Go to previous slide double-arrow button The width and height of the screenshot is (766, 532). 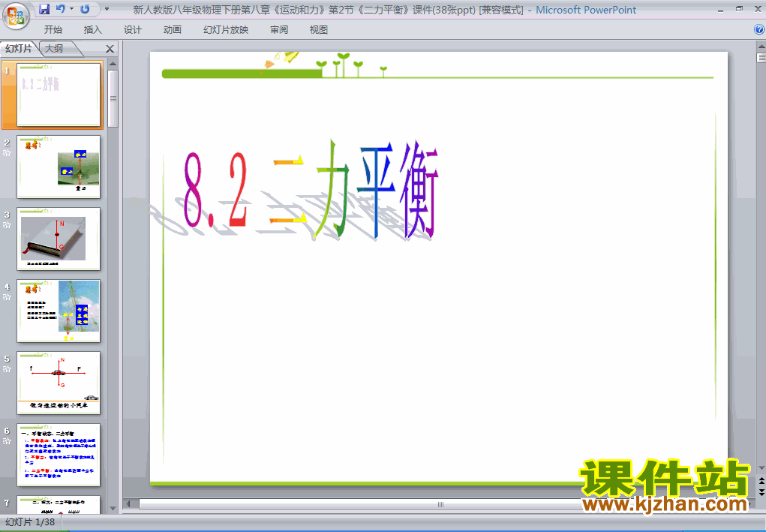point(761,482)
